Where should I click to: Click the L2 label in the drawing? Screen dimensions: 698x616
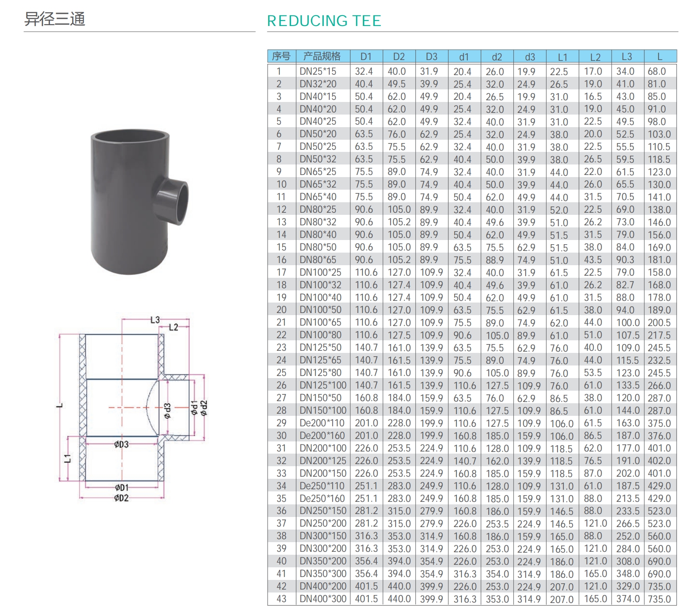point(173,327)
